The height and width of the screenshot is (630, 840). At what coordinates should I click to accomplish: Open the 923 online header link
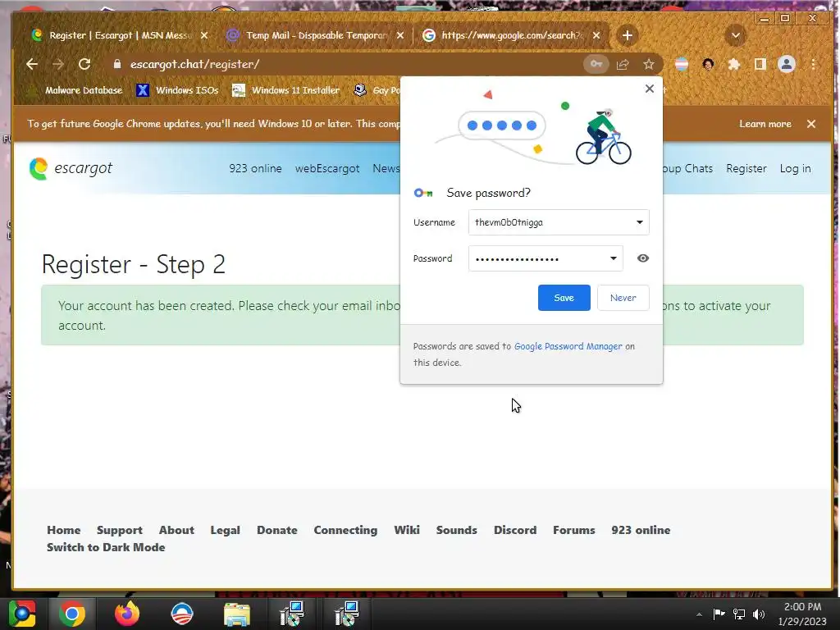click(x=256, y=168)
